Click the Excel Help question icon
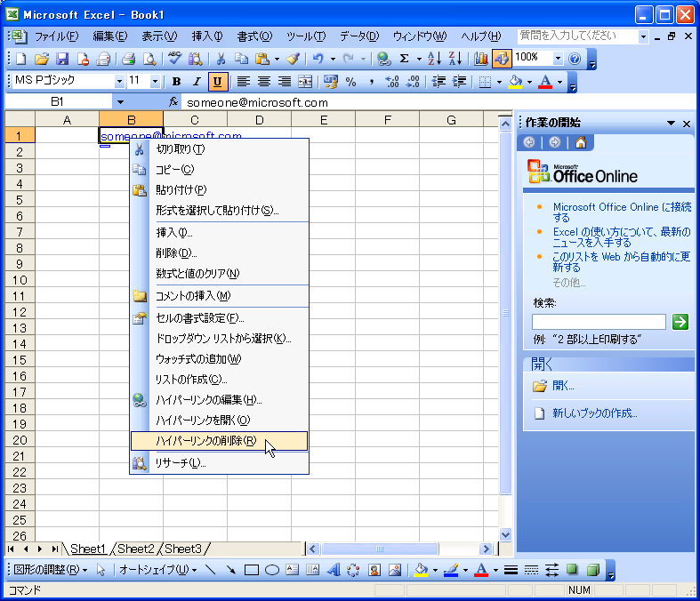This screenshot has width=700, height=601. coord(575,59)
